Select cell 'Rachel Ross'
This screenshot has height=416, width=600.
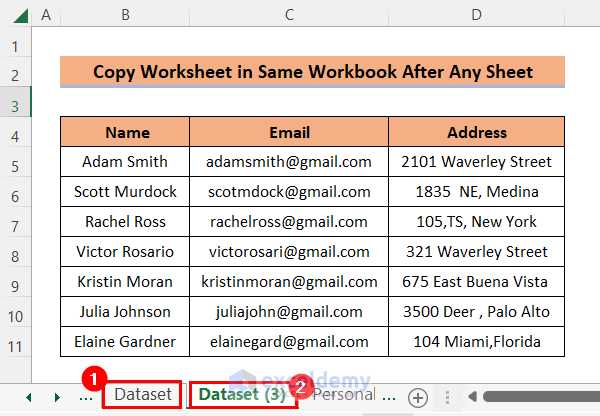coord(125,222)
